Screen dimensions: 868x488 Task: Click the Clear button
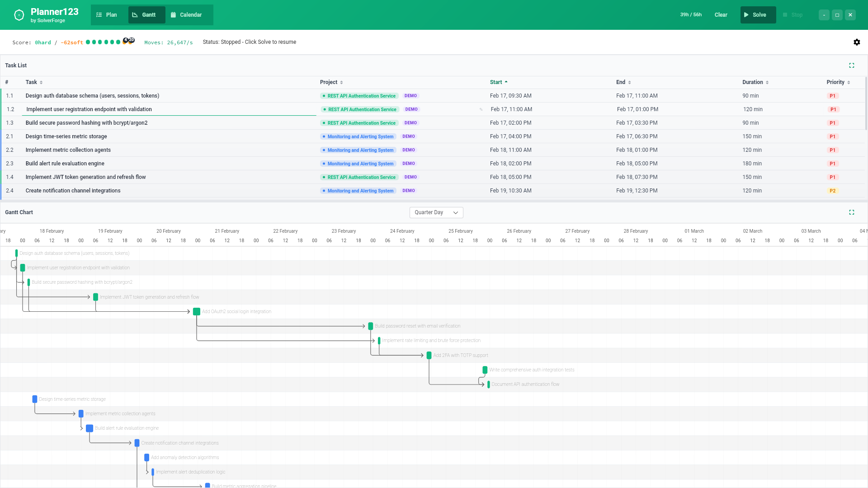(x=721, y=15)
